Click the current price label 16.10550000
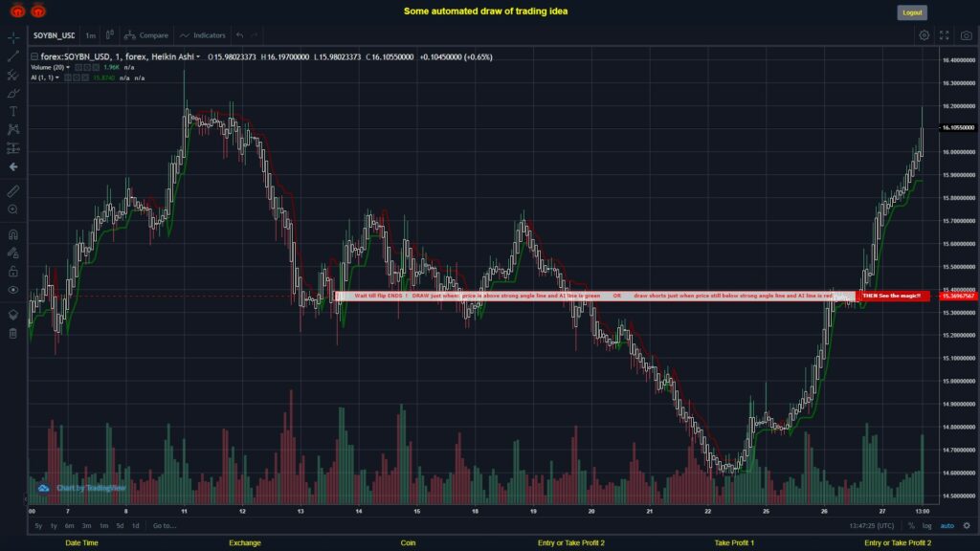The width and height of the screenshot is (980, 551). coord(958,127)
